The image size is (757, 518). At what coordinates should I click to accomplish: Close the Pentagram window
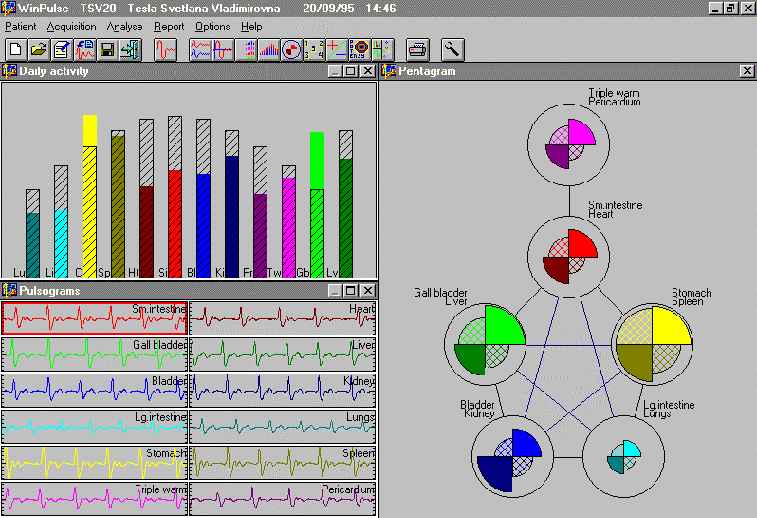click(x=747, y=71)
